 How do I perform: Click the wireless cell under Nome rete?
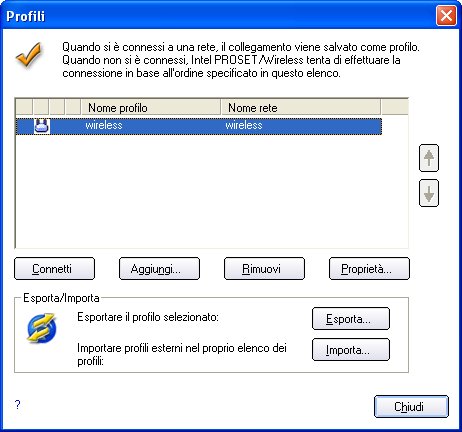pyautogui.click(x=244, y=125)
